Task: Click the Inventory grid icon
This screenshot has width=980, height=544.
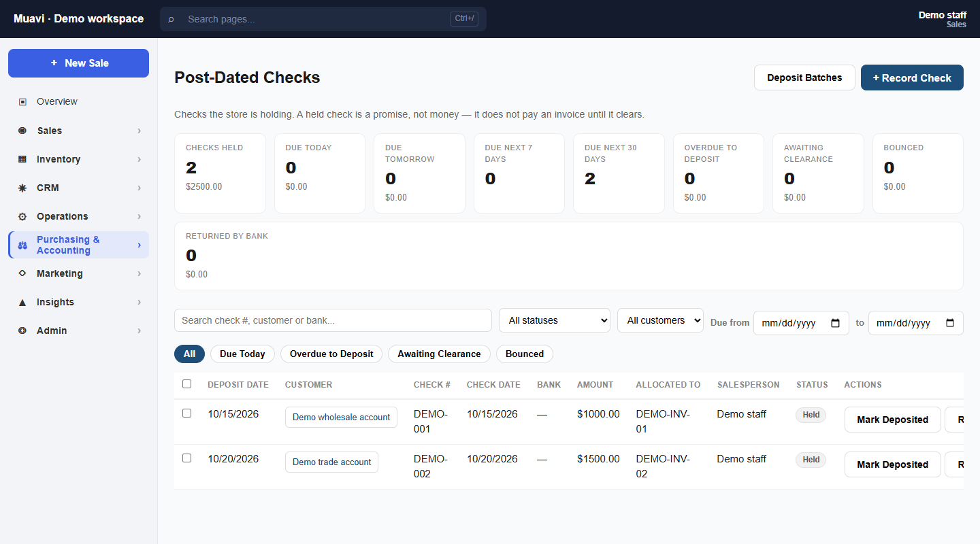Action: click(22, 159)
